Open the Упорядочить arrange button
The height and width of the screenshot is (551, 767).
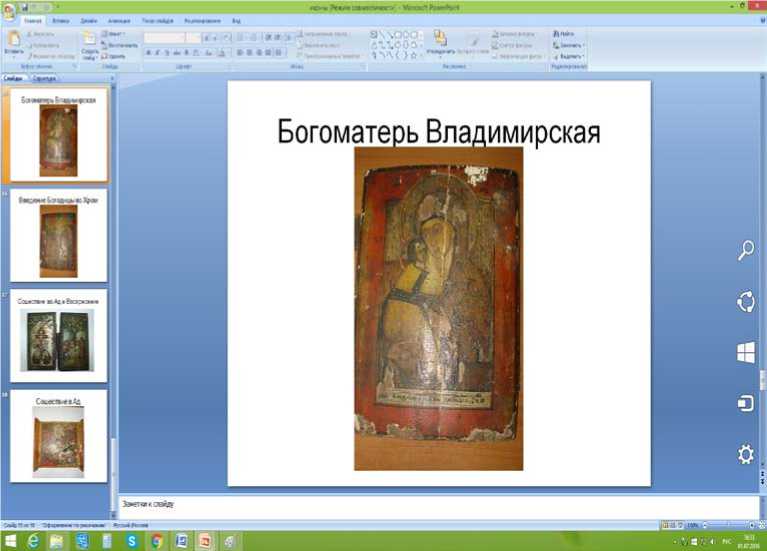click(x=441, y=42)
